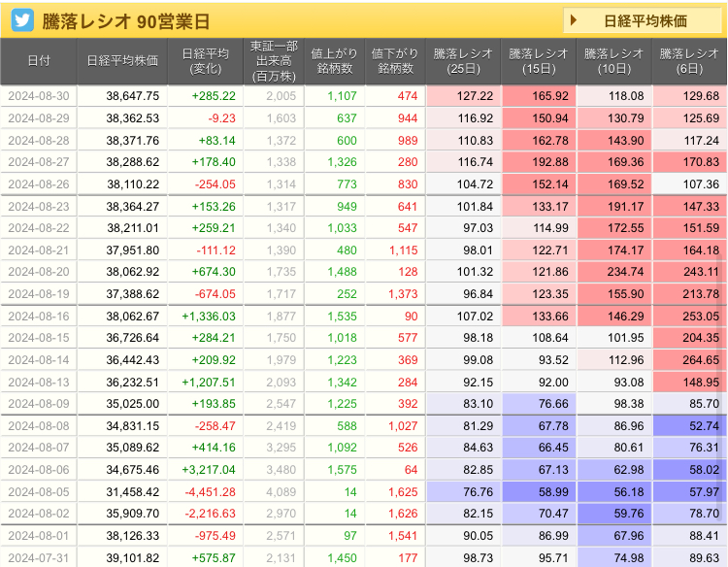Click the advancing count 1,107
Image resolution: width=728 pixels, height=567 pixels.
[343, 96]
